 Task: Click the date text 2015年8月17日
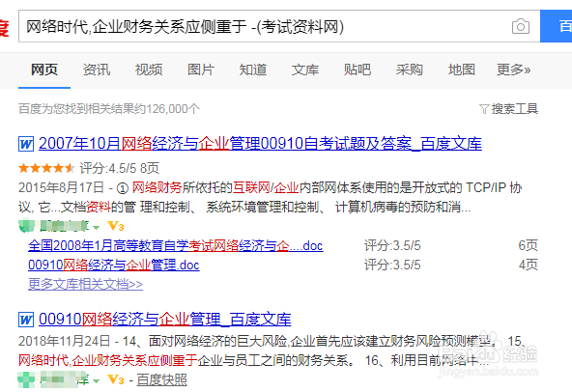coord(61,187)
